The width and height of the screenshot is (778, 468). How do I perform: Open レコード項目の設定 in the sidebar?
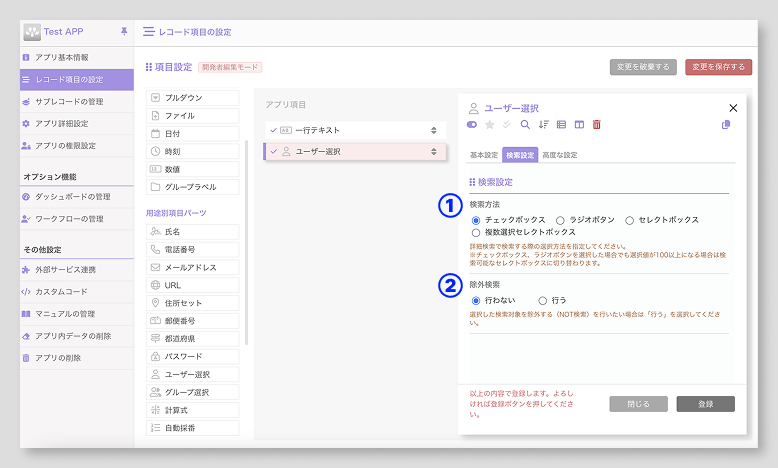[77, 79]
